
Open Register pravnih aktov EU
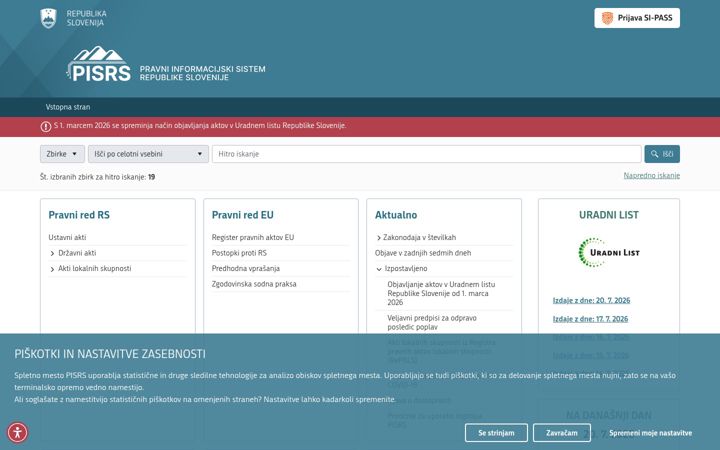pyautogui.click(x=253, y=237)
